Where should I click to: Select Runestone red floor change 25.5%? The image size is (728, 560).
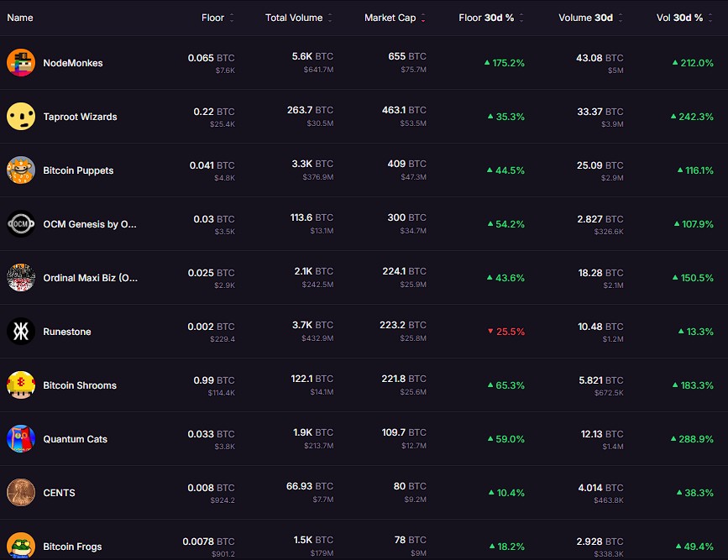click(506, 332)
